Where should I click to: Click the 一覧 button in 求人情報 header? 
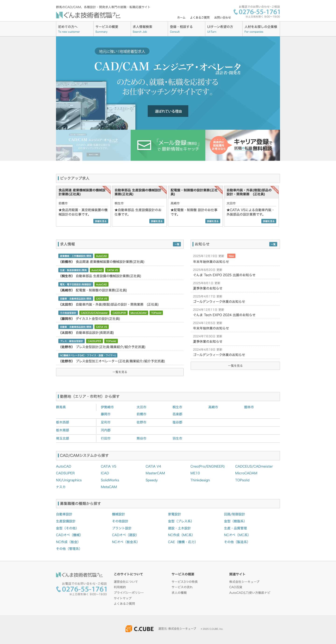pyautogui.click(x=177, y=244)
